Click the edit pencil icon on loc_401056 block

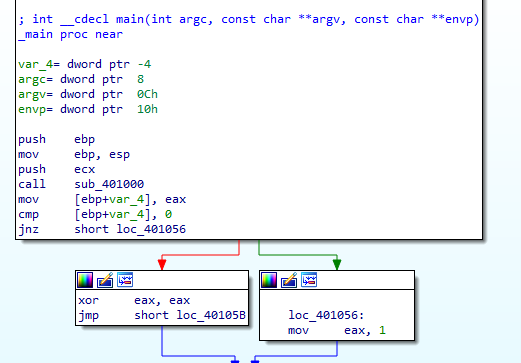[x=289, y=280]
